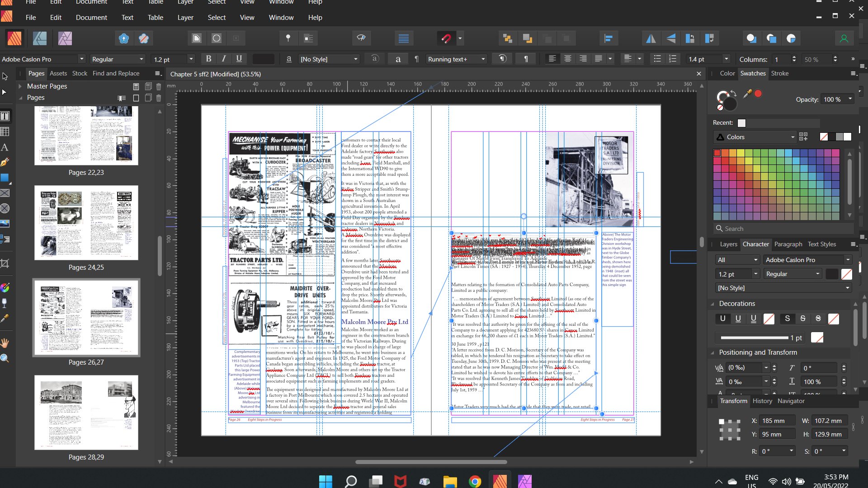This screenshot has height=488, width=868.
Task: Toggle Underline in context toolbar
Action: pos(239,59)
